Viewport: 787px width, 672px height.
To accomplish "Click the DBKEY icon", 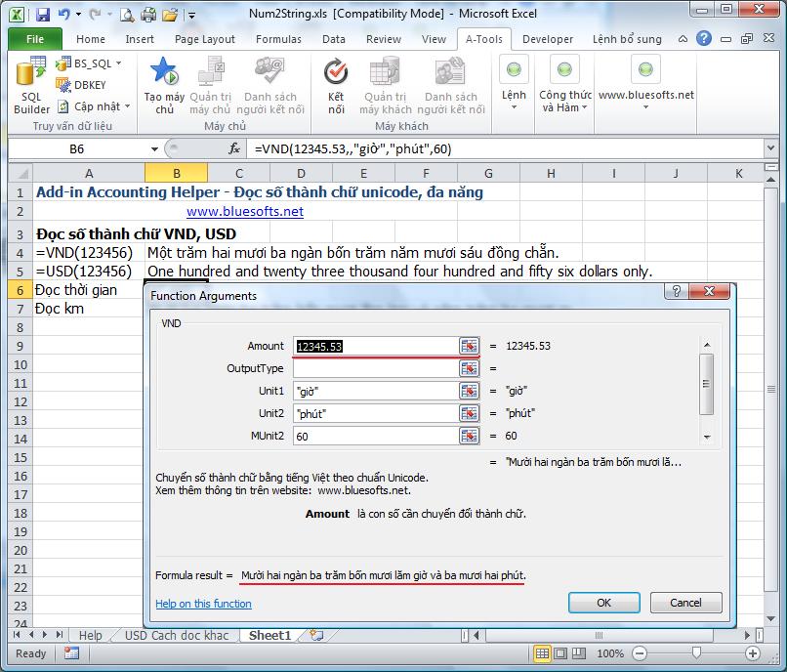I will tap(63, 85).
